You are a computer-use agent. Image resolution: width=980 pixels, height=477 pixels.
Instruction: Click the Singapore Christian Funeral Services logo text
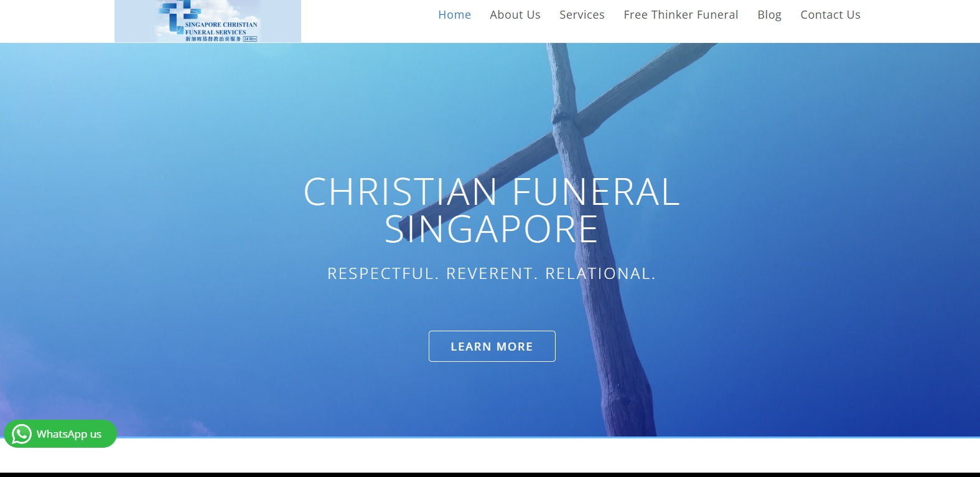point(220,28)
